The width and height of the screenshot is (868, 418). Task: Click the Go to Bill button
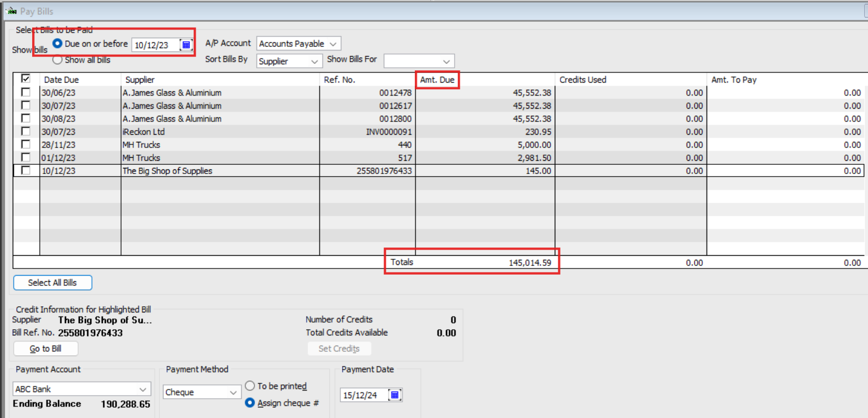[45, 349]
